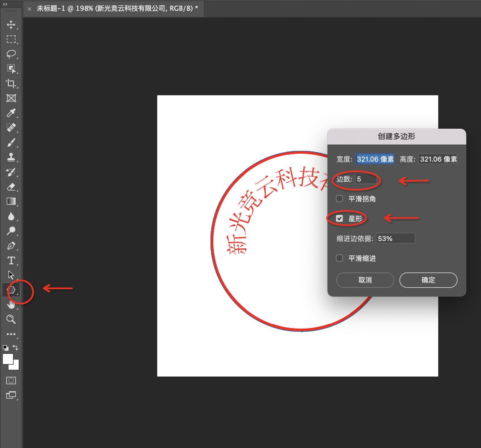
Task: Select the Lasso tool
Action: [11, 54]
